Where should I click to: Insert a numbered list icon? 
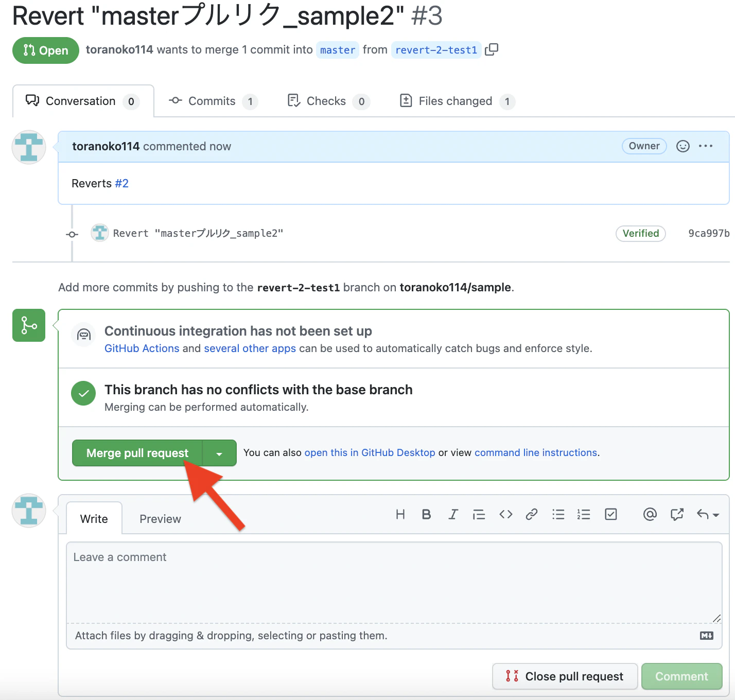(584, 514)
